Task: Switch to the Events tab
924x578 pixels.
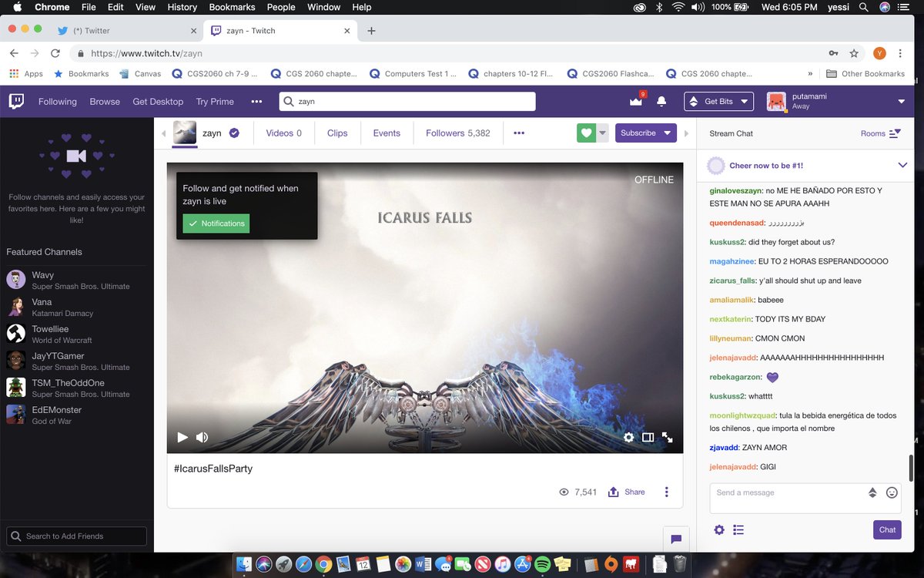Action: [387, 133]
